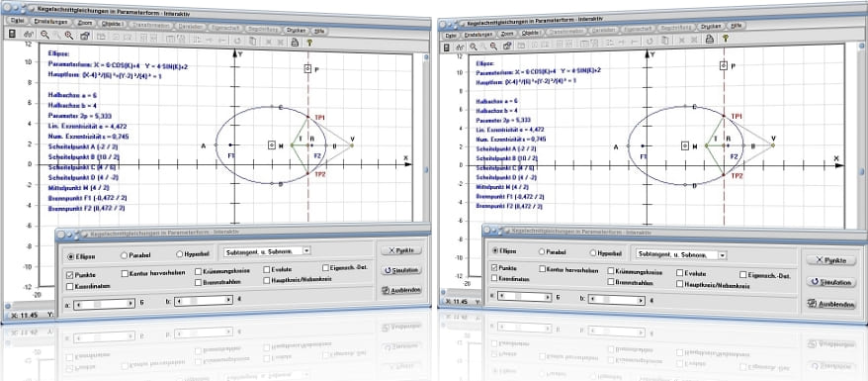Select the Parabel radio button in right control panel
868x381 pixels.
click(541, 250)
